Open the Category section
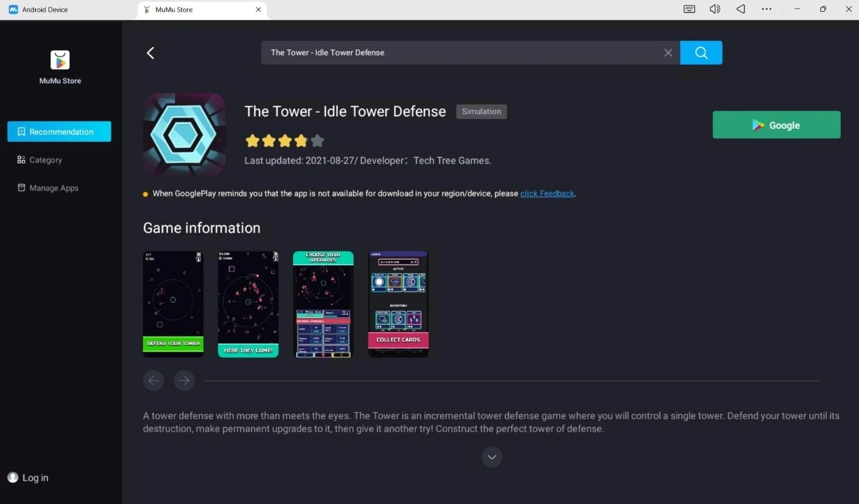The width and height of the screenshot is (859, 504). click(45, 160)
